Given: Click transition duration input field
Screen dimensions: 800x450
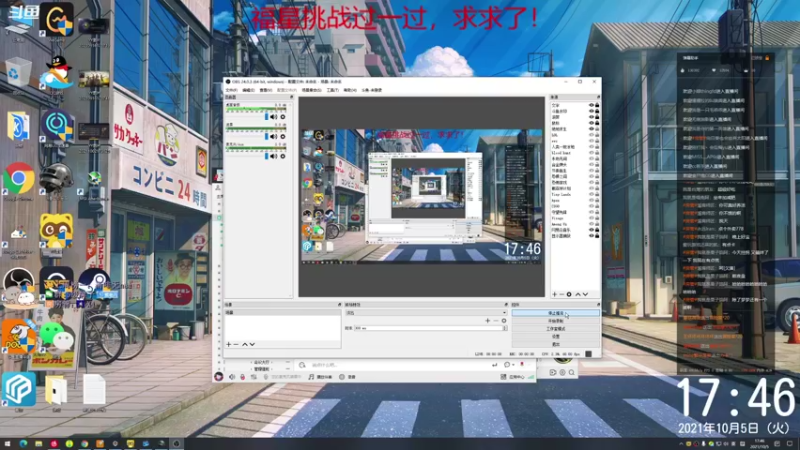Looking at the screenshot, I should 428,328.
